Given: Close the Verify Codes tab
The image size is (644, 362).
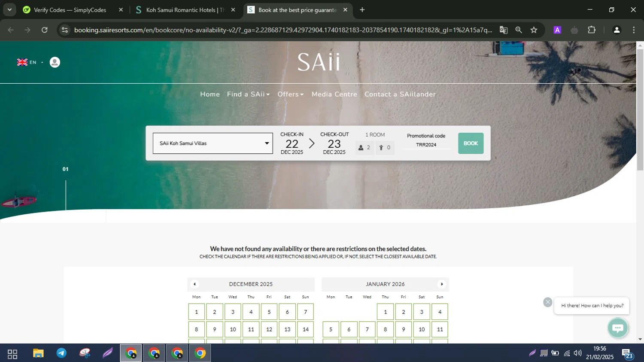Looking at the screenshot, I should click(x=121, y=10).
